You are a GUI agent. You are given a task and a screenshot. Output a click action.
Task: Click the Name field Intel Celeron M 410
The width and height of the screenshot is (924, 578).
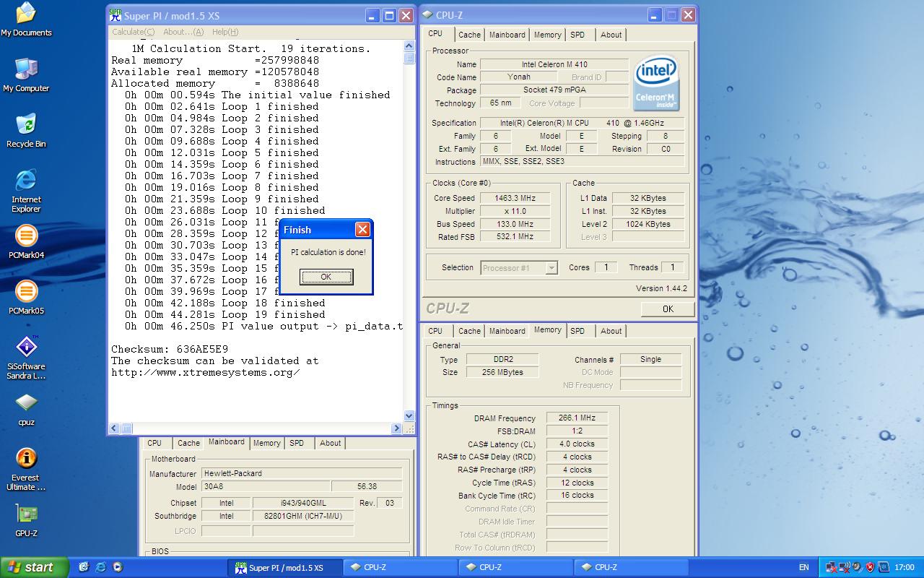(554, 64)
